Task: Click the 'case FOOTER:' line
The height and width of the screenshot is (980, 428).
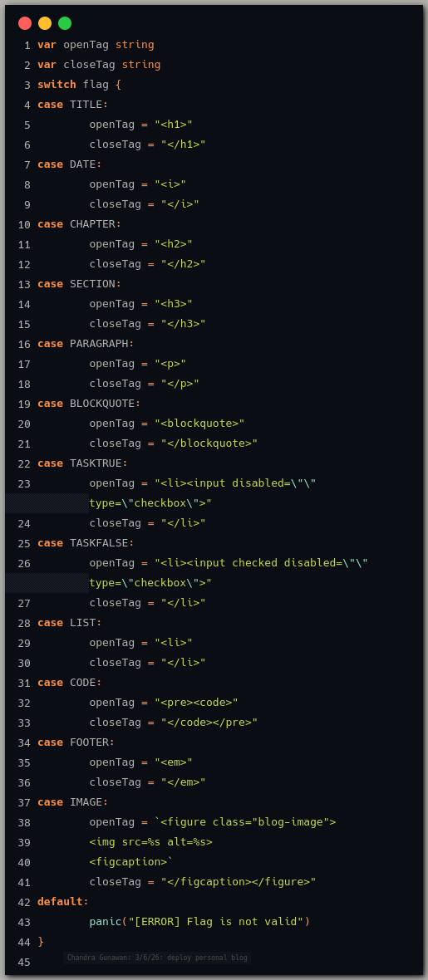Action: 76,742
